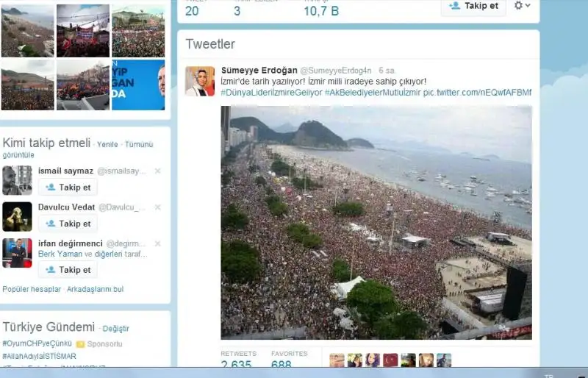588x378 pixels.
Task: Open Davulcu Vedat avatar picture
Action: (x=17, y=217)
